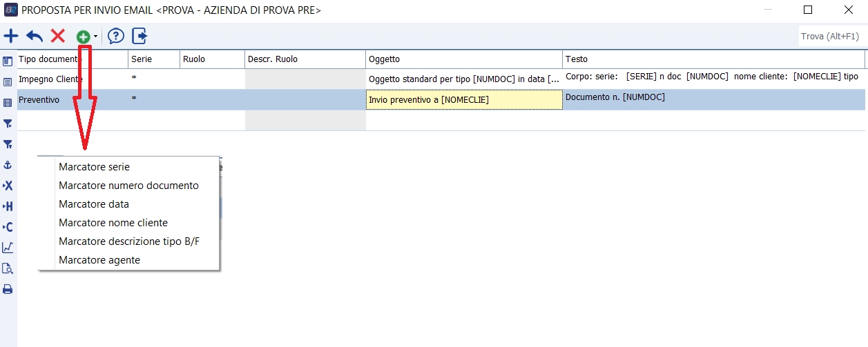The image size is (868, 347).
Task: Open the Help question mark icon
Action: point(115,37)
